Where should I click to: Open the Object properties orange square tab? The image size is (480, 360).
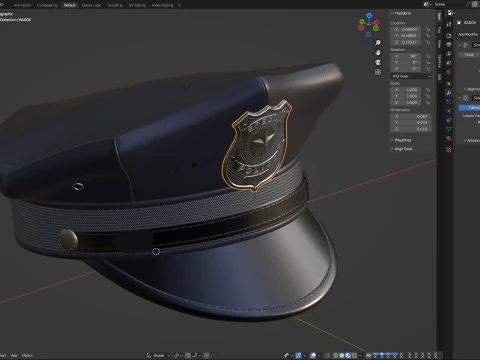coord(449,84)
